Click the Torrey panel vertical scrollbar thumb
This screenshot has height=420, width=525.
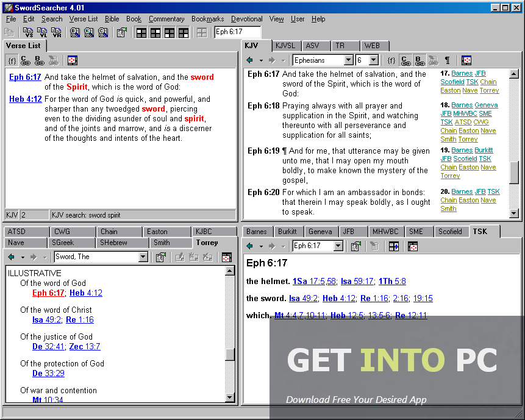click(230, 355)
